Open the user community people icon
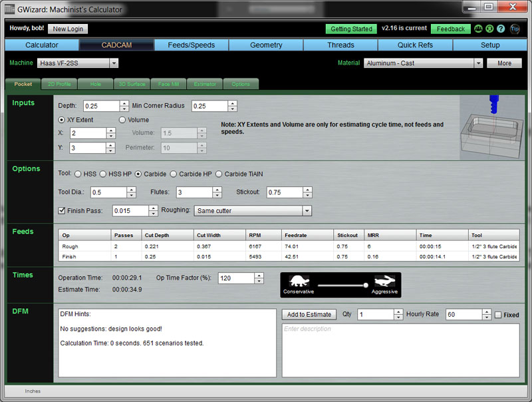 coord(478,29)
